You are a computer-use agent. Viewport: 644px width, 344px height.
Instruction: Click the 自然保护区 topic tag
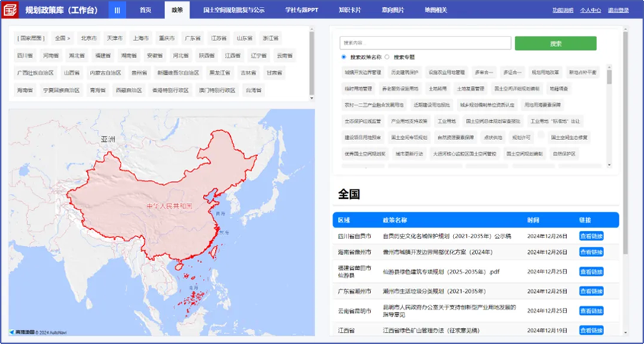565,154
